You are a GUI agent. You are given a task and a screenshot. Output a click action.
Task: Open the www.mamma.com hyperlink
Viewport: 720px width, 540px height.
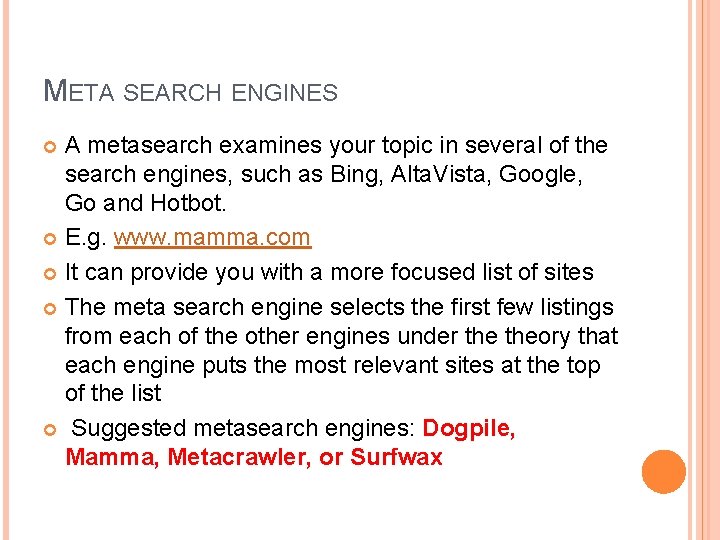(212, 239)
